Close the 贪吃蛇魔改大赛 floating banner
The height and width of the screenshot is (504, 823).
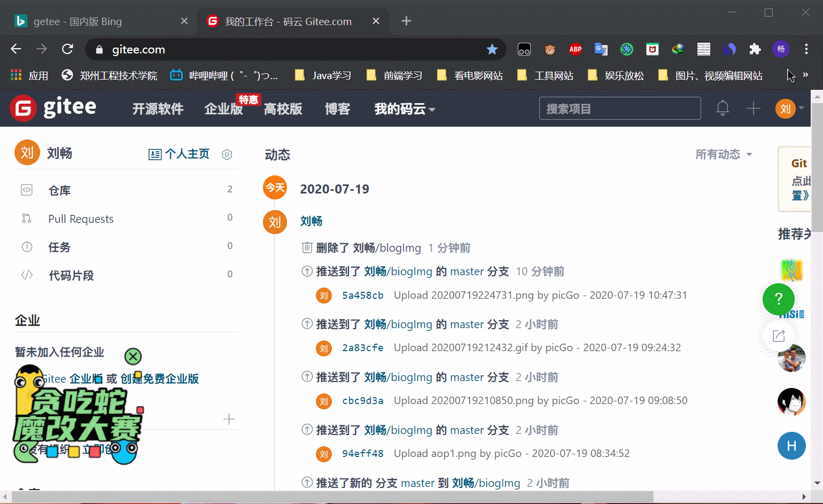point(133,356)
